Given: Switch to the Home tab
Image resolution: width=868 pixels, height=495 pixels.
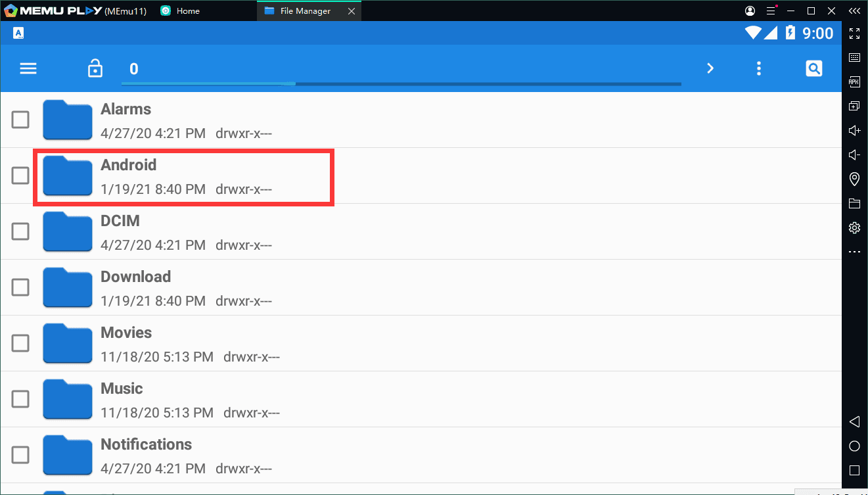Looking at the screenshot, I should point(188,11).
